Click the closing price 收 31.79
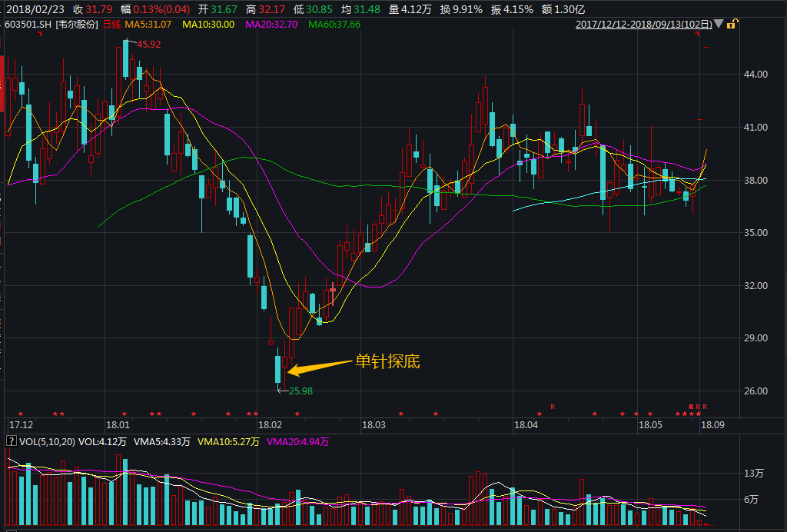 pyautogui.click(x=93, y=9)
